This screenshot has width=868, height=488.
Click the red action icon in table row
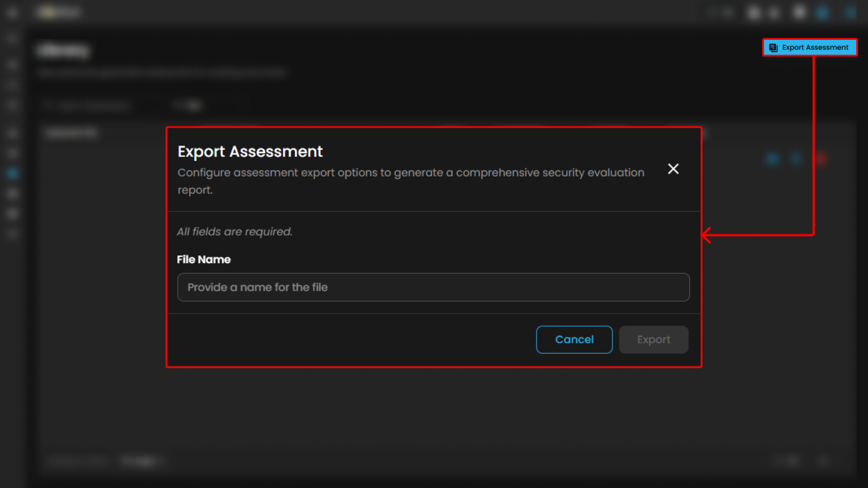pyautogui.click(x=820, y=159)
